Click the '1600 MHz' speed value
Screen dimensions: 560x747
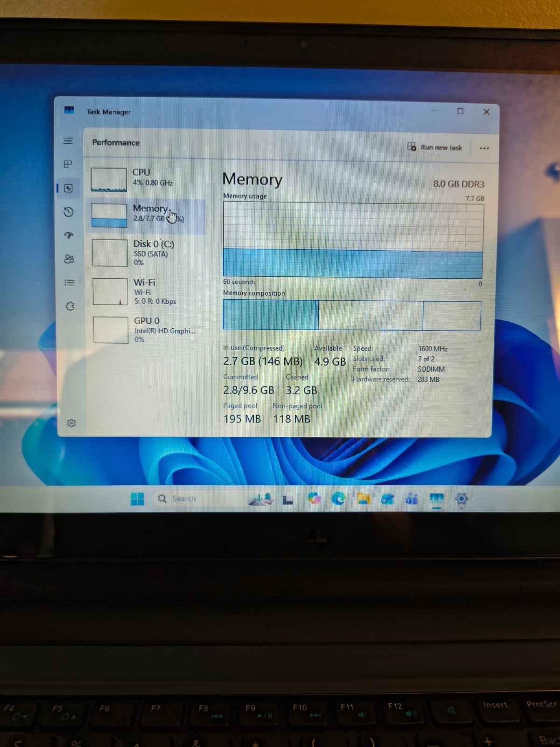[433, 349]
